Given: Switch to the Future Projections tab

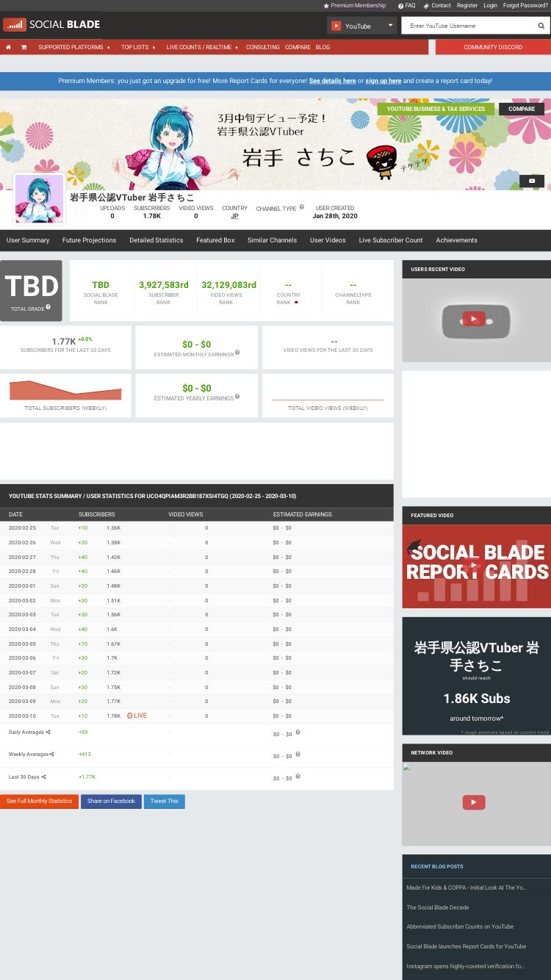Looking at the screenshot, I should click(89, 240).
